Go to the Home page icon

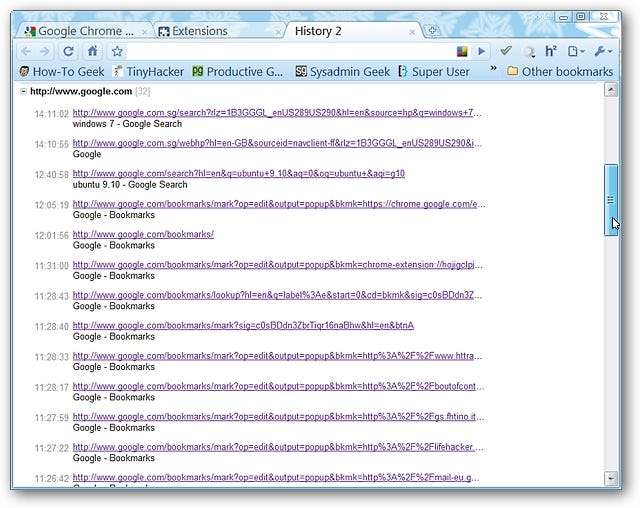[x=92, y=51]
